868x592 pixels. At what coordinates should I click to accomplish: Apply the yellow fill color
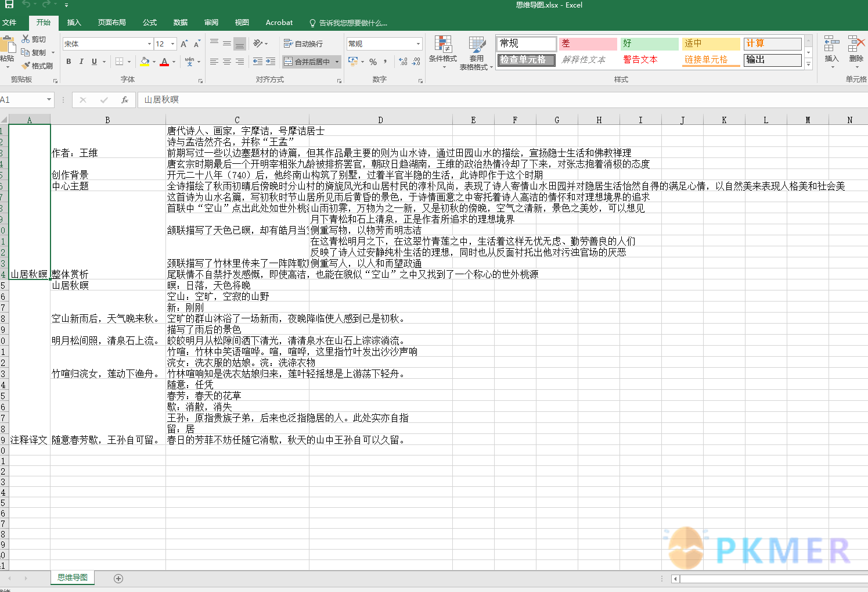pos(145,62)
